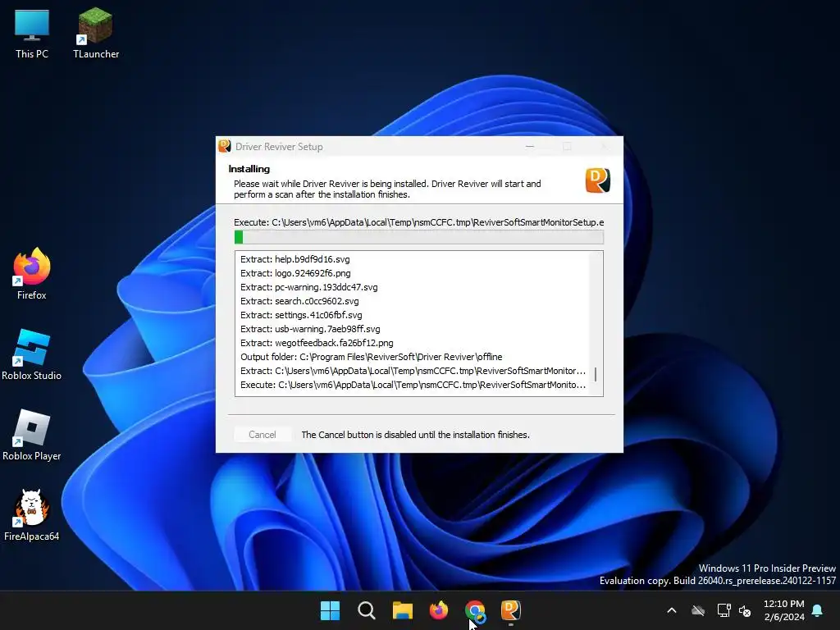The width and height of the screenshot is (840, 630).
Task: Select the log line 'Extract: settings.41c06fbf.svg'
Action: pyautogui.click(x=301, y=315)
